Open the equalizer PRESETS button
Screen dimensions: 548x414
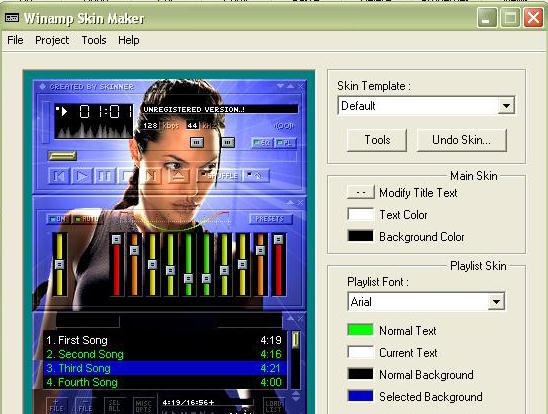click(x=270, y=219)
